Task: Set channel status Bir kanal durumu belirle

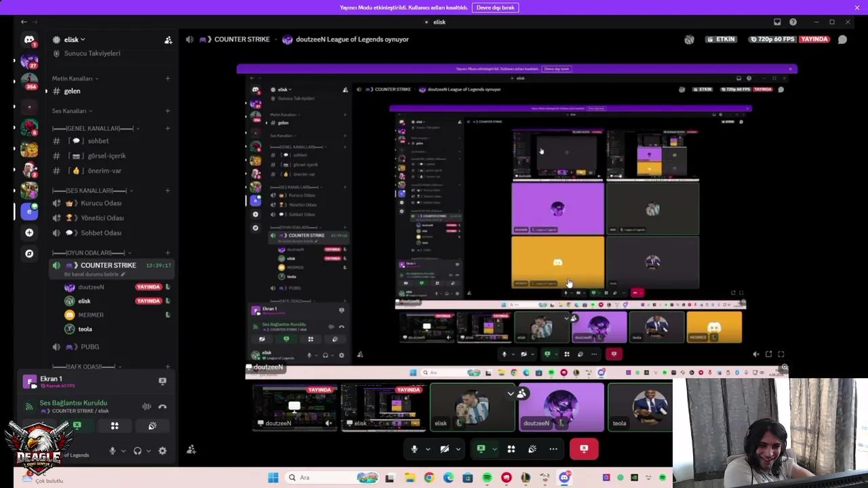Action: (x=96, y=274)
